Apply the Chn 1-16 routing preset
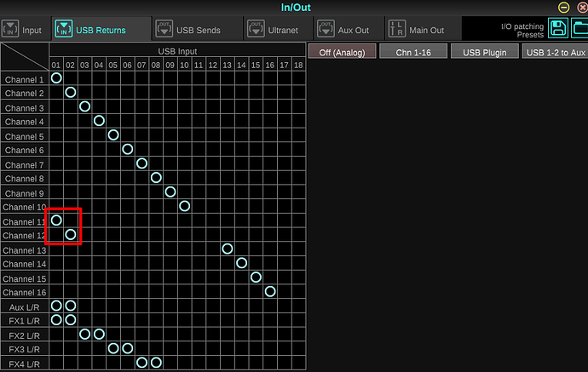This screenshot has height=372, width=588. (x=413, y=52)
